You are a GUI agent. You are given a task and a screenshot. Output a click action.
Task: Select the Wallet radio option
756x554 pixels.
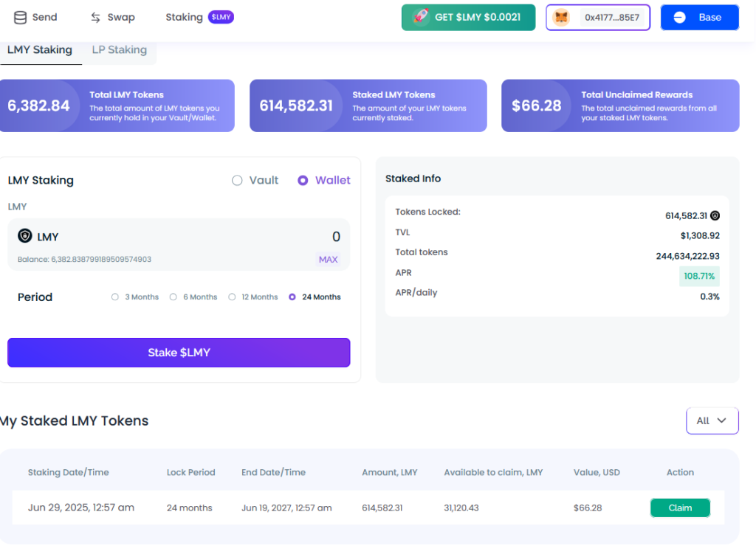coord(303,181)
